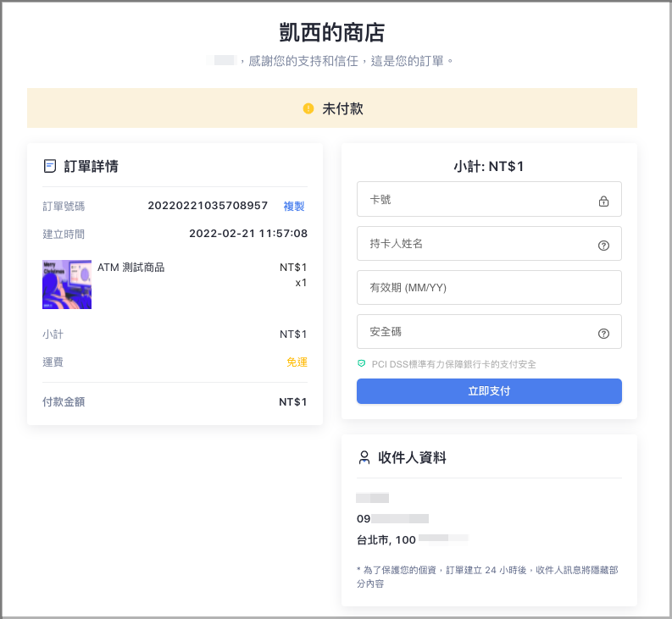Image resolution: width=672 pixels, height=619 pixels.
Task: Click the 小計: NT$1 heading in payment panel
Action: coord(489,166)
